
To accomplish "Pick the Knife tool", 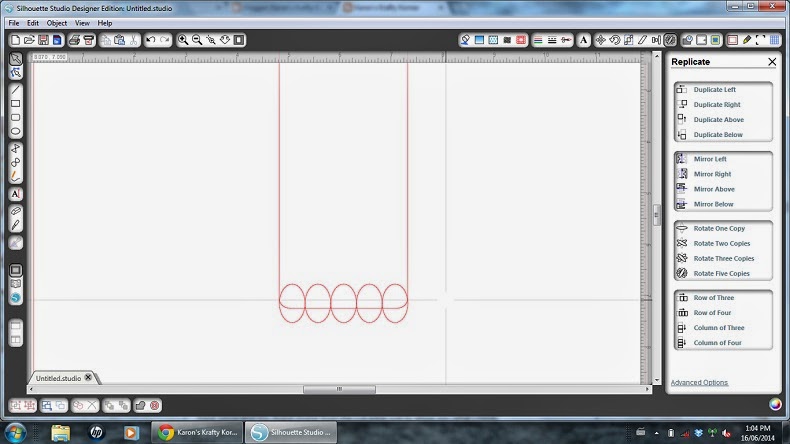I will (16, 225).
